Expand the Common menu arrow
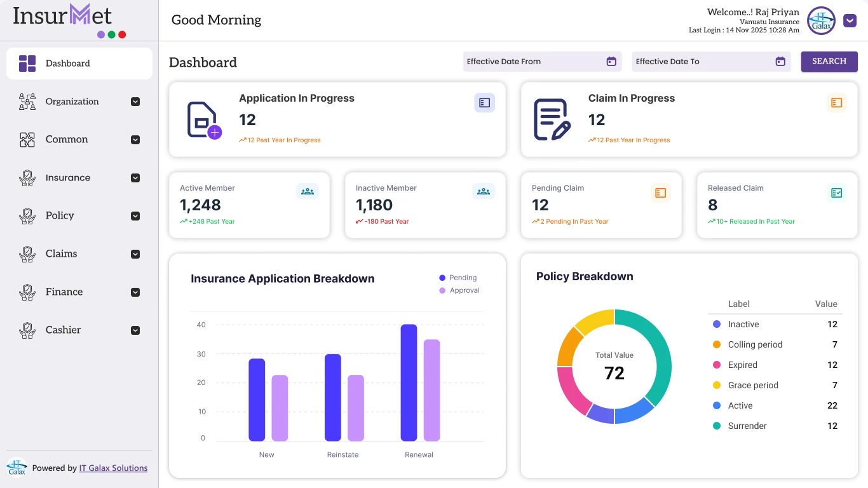 135,140
